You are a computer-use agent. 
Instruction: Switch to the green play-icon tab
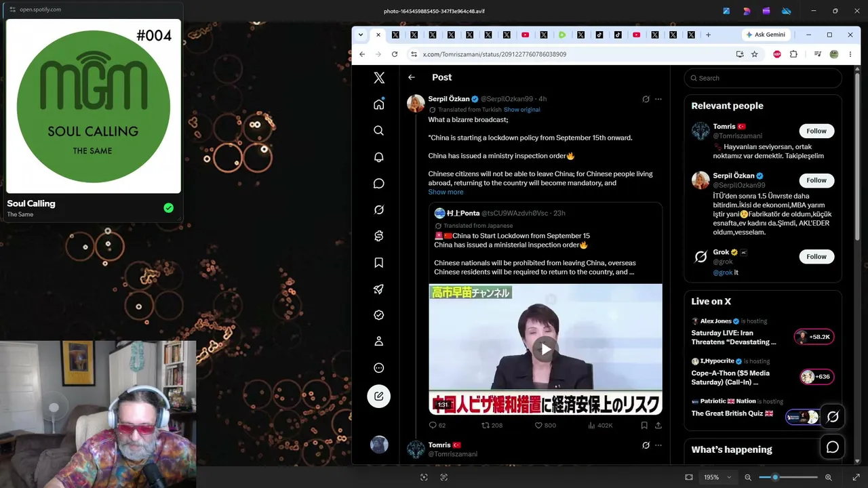(562, 35)
